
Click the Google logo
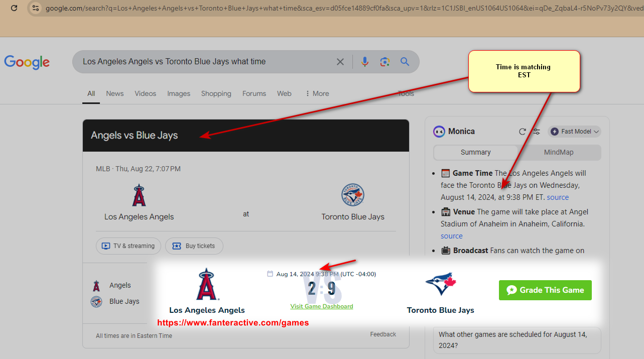click(27, 62)
